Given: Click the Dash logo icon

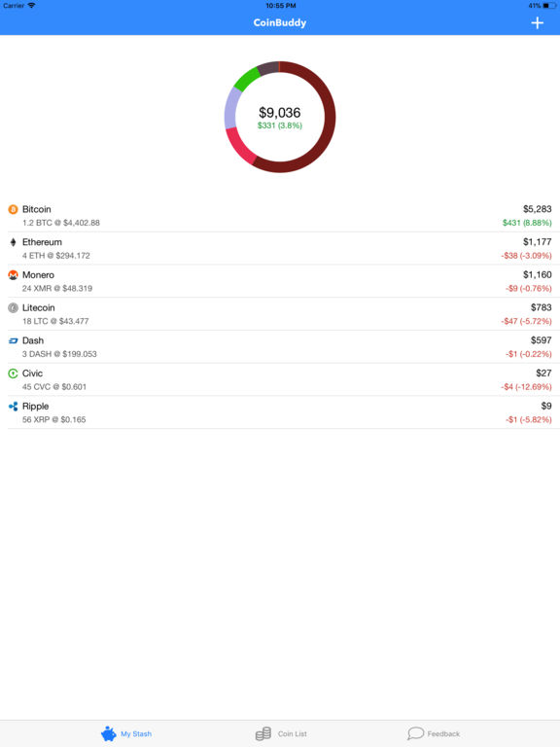Looking at the screenshot, I should pyautogui.click(x=13, y=340).
